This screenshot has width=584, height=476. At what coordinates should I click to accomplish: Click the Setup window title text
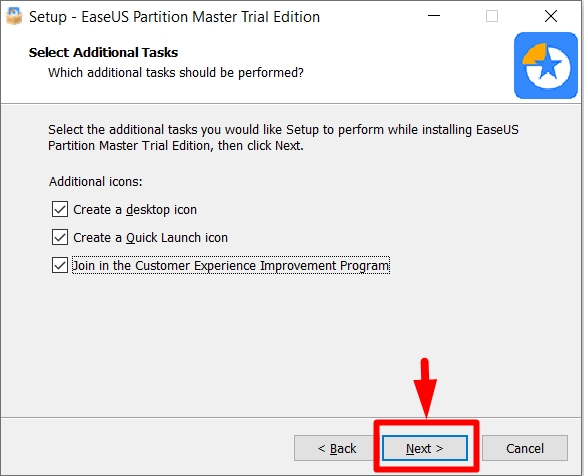[x=174, y=17]
